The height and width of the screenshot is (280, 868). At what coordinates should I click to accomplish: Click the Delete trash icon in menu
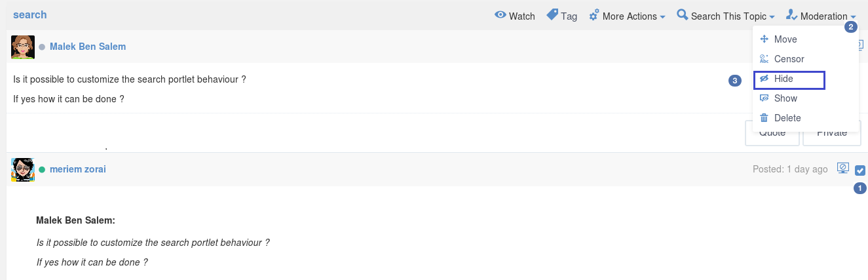(764, 118)
